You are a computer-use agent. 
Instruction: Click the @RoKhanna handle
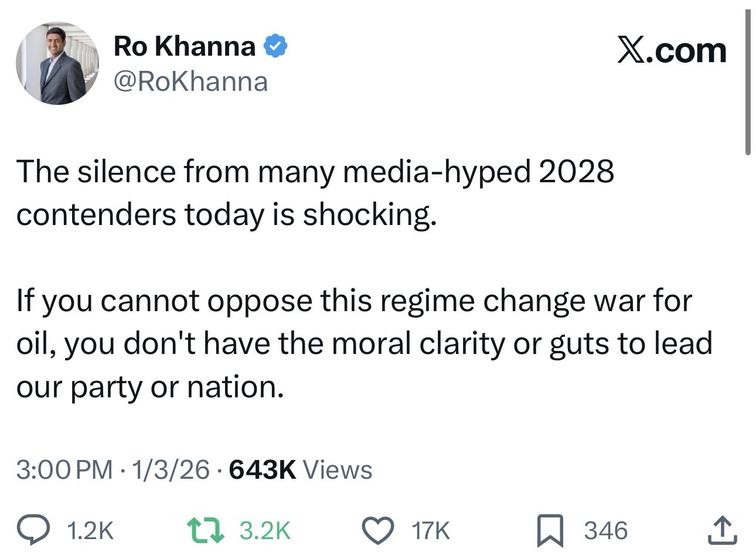tap(191, 81)
